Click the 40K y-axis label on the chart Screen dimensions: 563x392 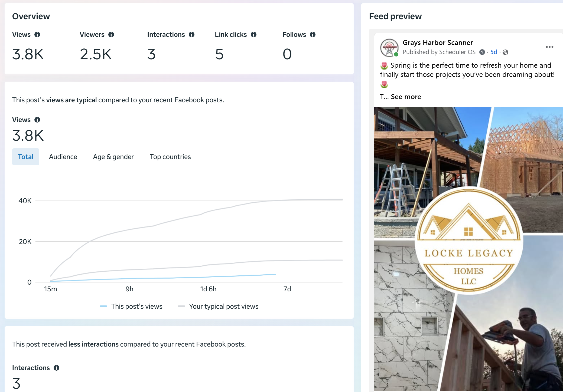coord(25,201)
